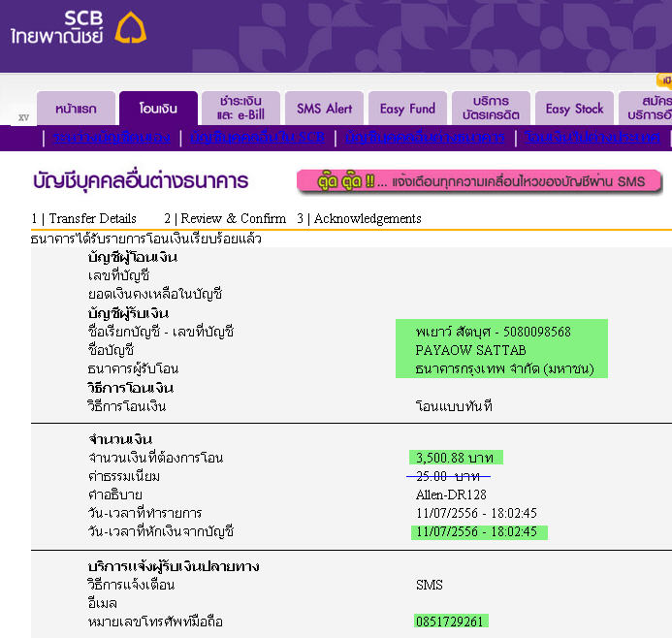Switch to the SMS Alert tab
Screen dimensions: 672x638
(x=324, y=109)
